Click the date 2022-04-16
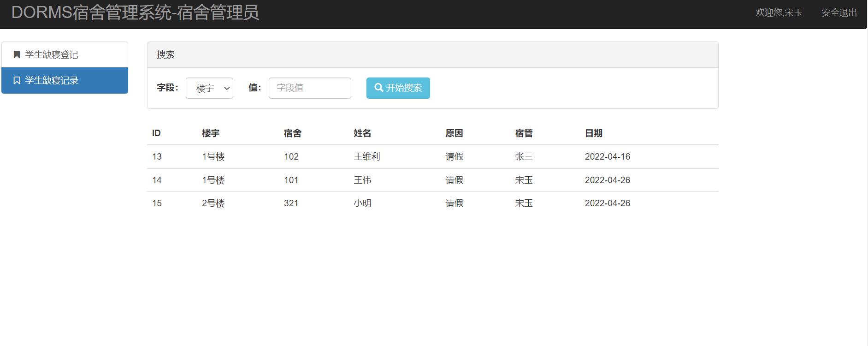 point(608,157)
